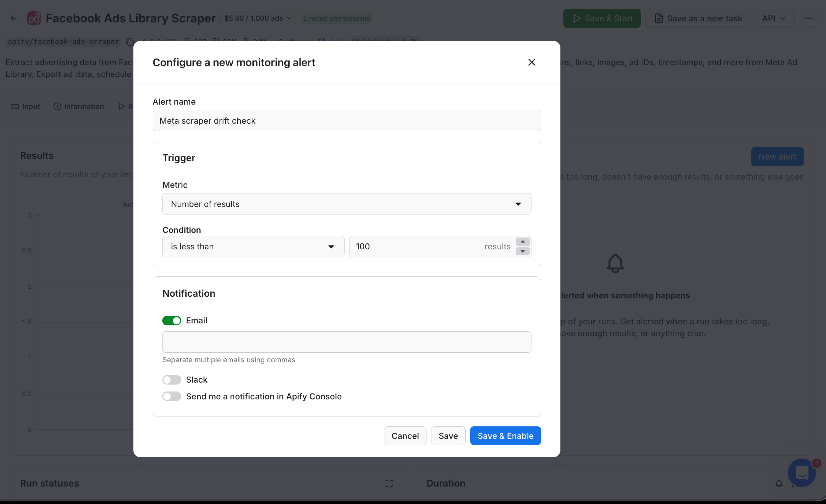Open the three-dot more options menu
Image resolution: width=826 pixels, height=504 pixels.
[x=809, y=18]
